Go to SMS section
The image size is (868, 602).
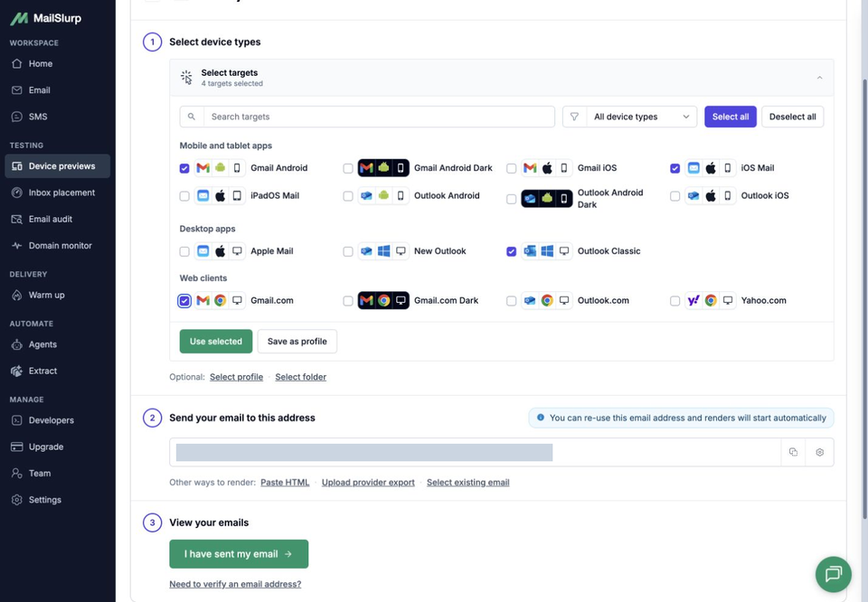[58, 117]
